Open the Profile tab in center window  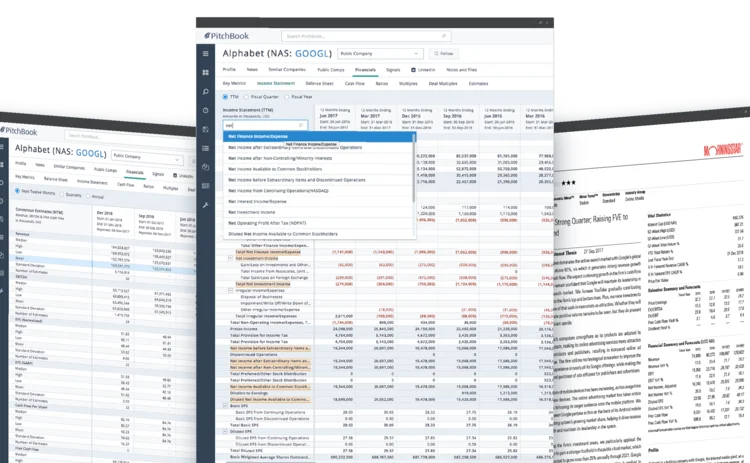pos(229,69)
